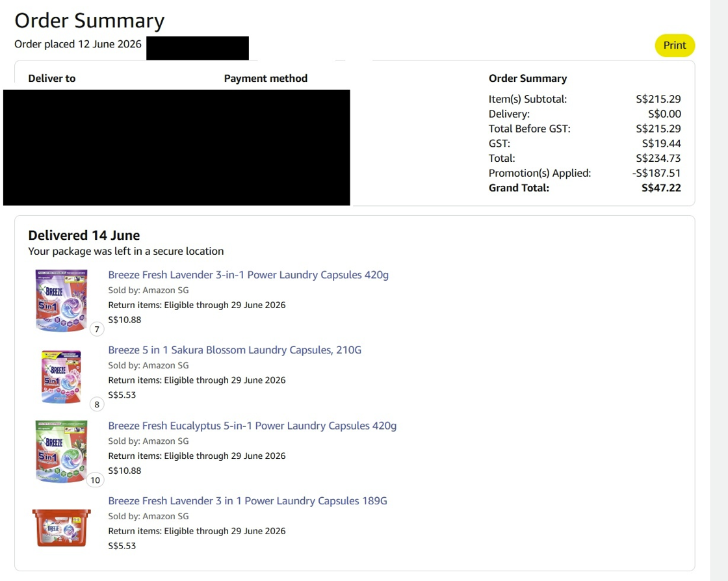Open Breeze Fresh Eucalyptus 5-in-1 420g link

[252, 426]
